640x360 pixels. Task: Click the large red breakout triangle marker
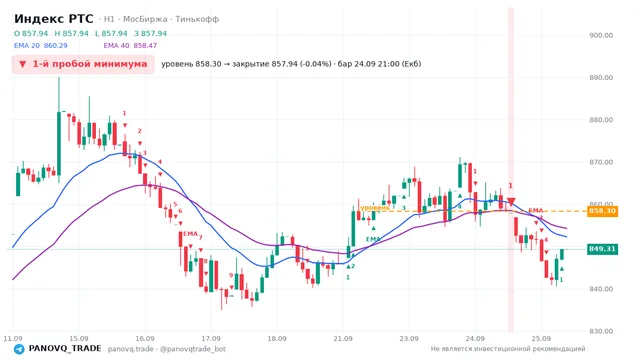click(x=511, y=202)
